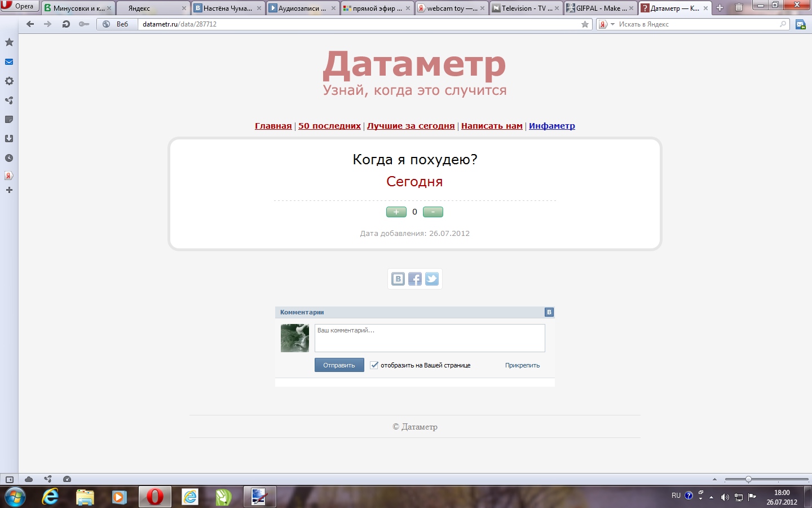The width and height of the screenshot is (812, 508).
Task: Launch Internet Explorer from the taskbar
Action: coord(50,497)
